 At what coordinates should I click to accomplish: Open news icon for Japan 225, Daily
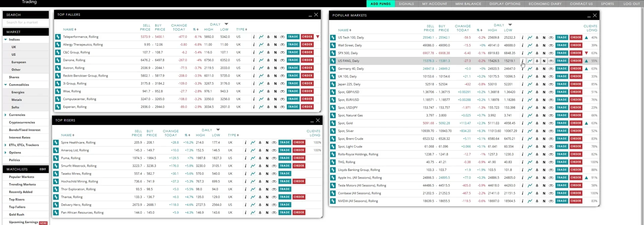pyautogui.click(x=544, y=84)
